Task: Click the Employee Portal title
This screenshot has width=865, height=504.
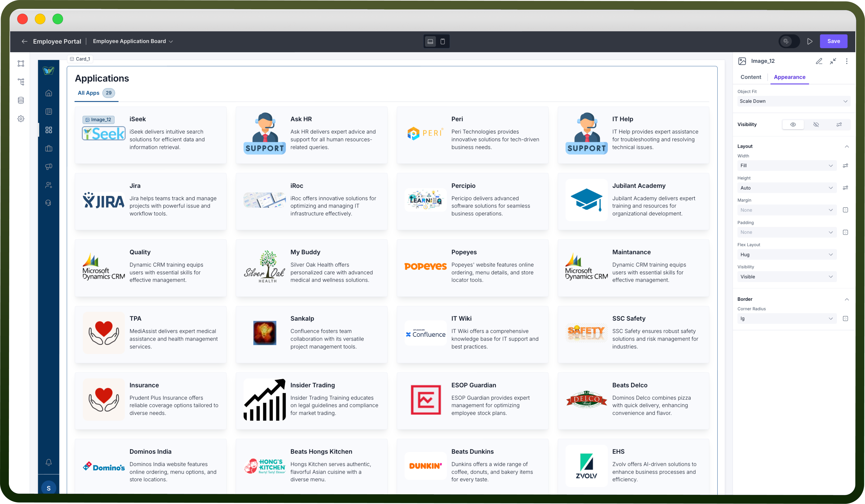Action: (57, 41)
